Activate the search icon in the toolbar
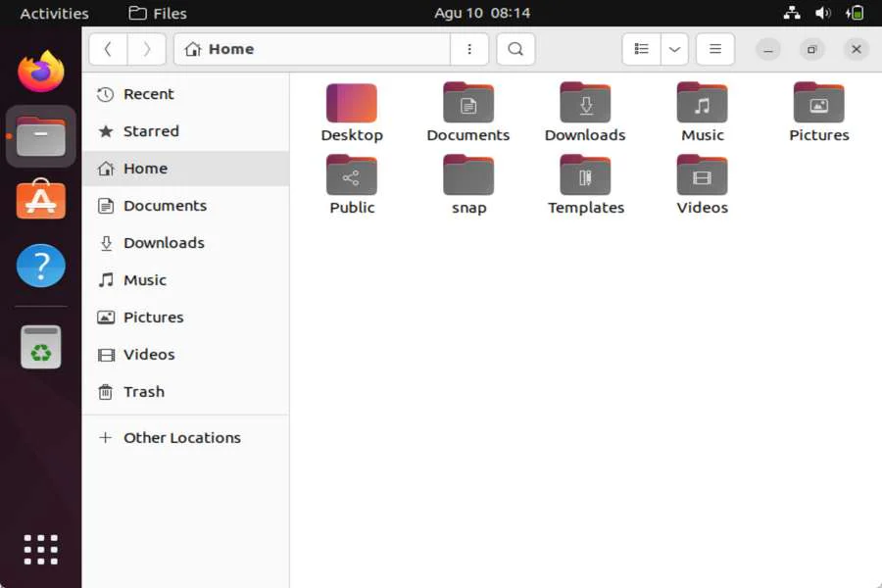 515,49
